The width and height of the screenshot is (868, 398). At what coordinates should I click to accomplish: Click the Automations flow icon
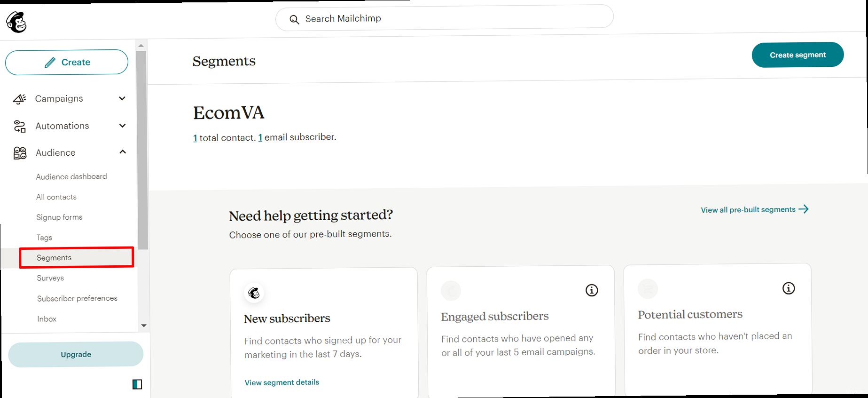(19, 126)
